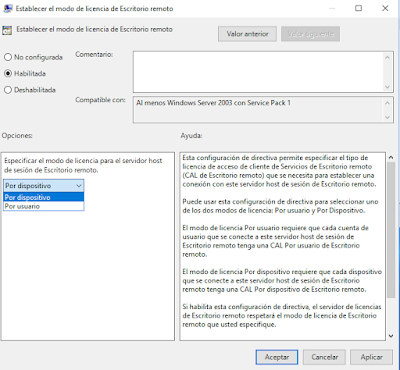Click the 'Al menos Windows Server 2003' text
This screenshot has width=400, height=370.
click(213, 103)
